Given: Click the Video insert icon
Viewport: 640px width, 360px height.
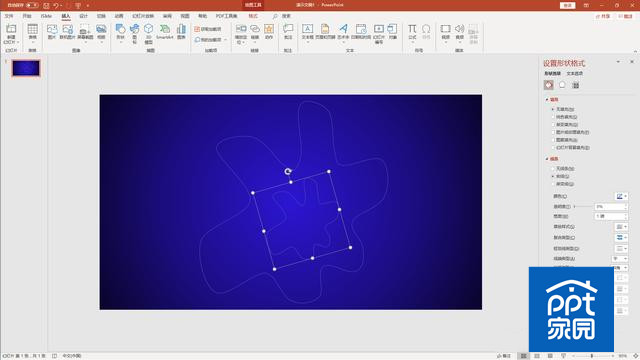Looking at the screenshot, I should pyautogui.click(x=445, y=29).
